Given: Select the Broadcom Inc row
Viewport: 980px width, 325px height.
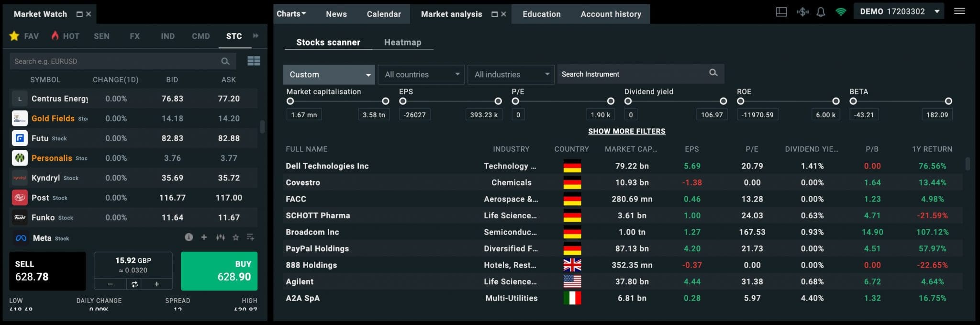Looking at the screenshot, I should coord(622,232).
